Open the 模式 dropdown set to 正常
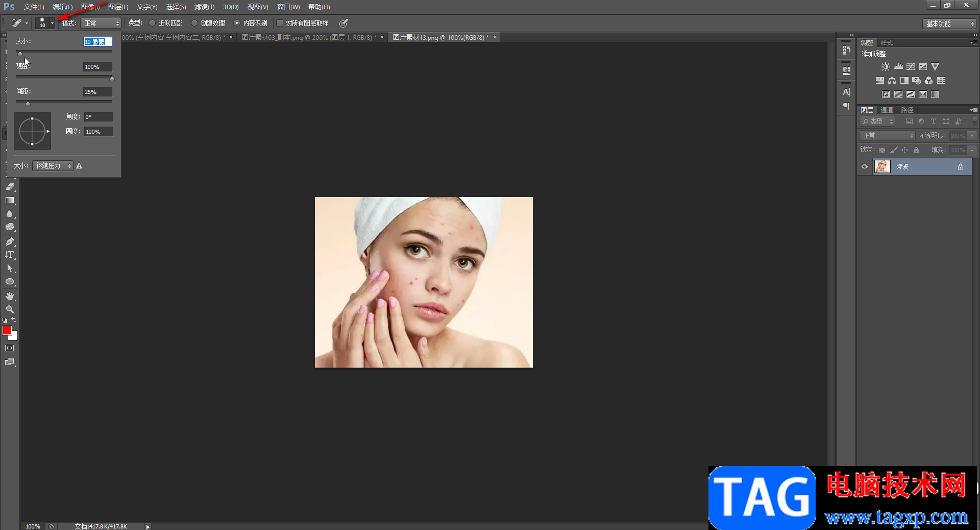980x530 pixels. [x=101, y=23]
